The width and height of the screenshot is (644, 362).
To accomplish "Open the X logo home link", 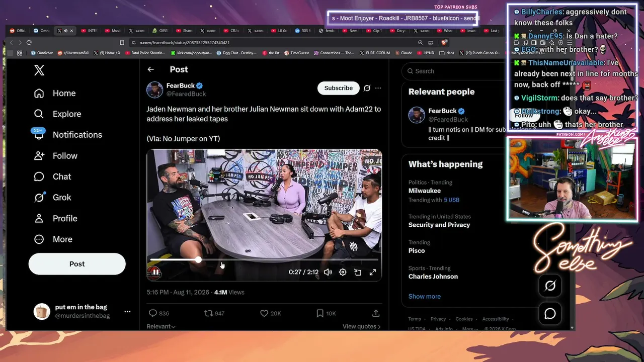I will point(39,70).
